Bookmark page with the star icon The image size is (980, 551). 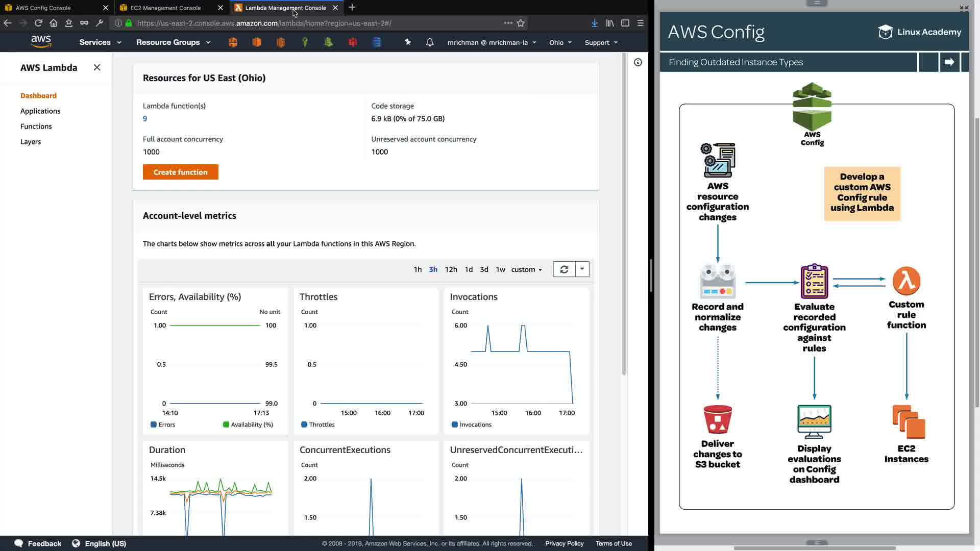(521, 23)
